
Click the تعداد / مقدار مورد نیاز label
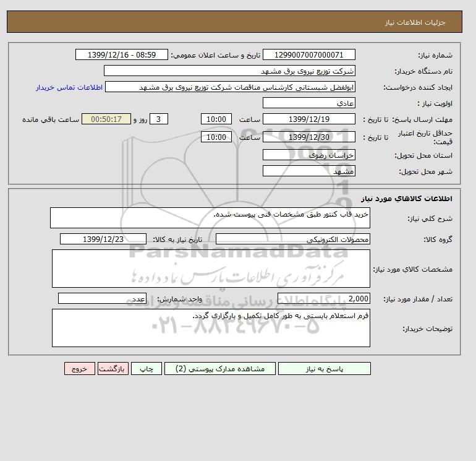tap(418, 299)
